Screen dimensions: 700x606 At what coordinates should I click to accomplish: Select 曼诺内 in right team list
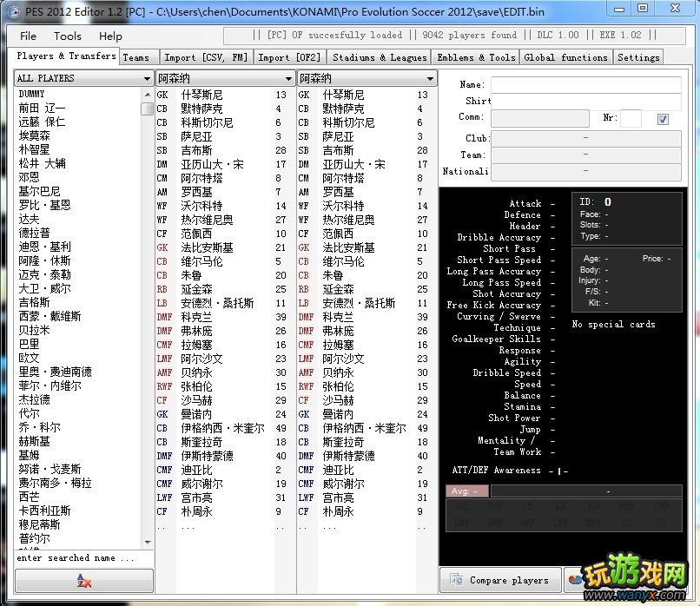tap(338, 414)
